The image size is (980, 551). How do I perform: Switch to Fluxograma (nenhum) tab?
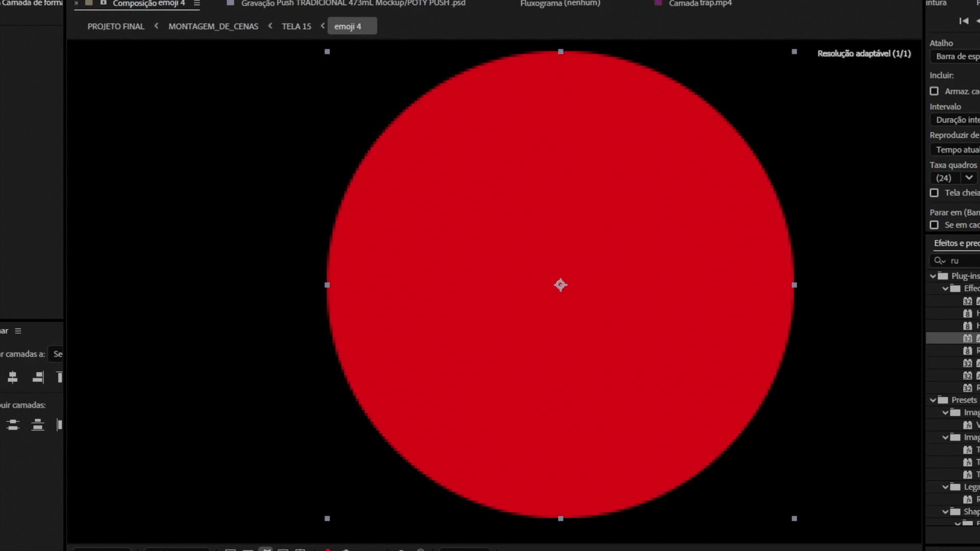pyautogui.click(x=560, y=4)
